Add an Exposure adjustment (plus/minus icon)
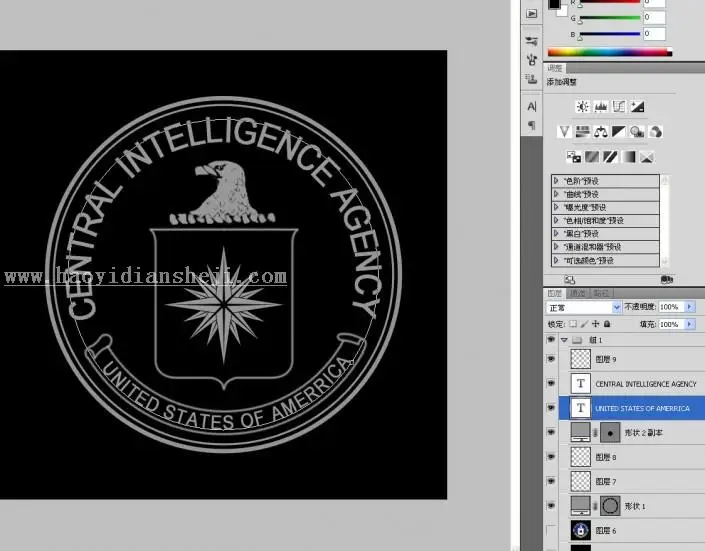This screenshot has height=551, width=705. (x=637, y=107)
